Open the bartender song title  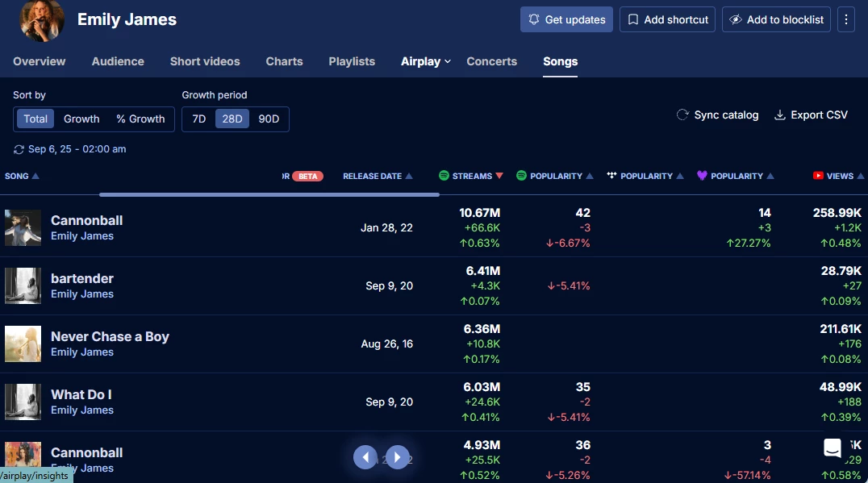(82, 278)
